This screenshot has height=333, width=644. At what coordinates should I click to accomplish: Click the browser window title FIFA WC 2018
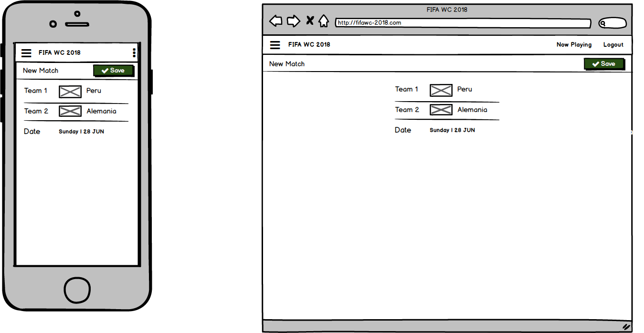[x=447, y=10]
